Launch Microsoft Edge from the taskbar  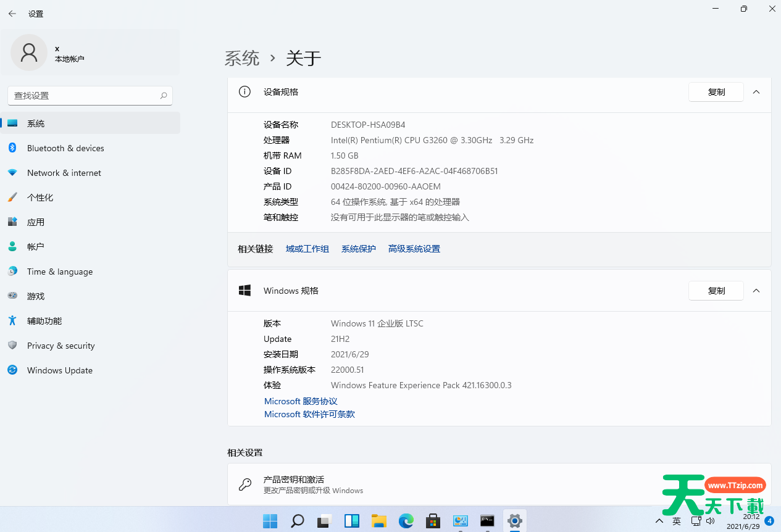(x=406, y=521)
